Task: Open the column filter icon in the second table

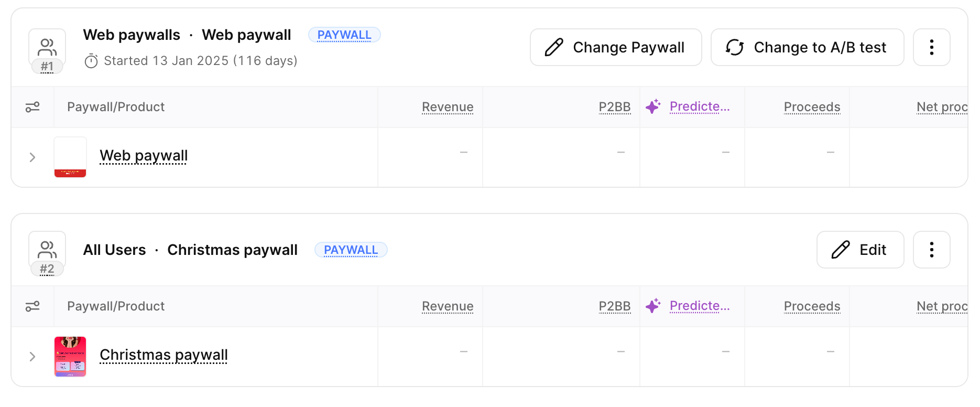Action: [x=32, y=306]
